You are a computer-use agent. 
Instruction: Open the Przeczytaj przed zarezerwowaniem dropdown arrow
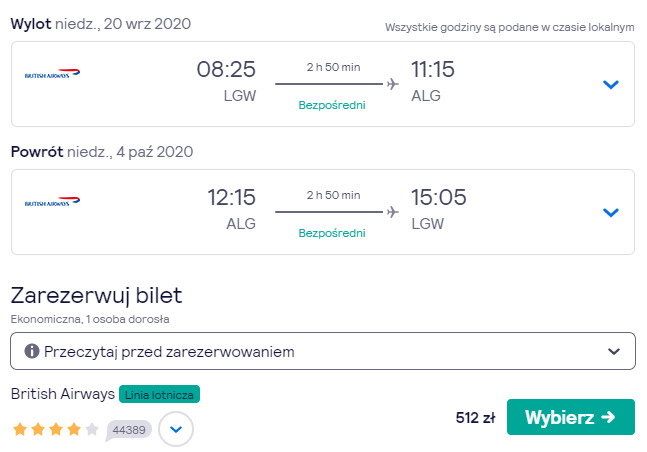(x=614, y=351)
